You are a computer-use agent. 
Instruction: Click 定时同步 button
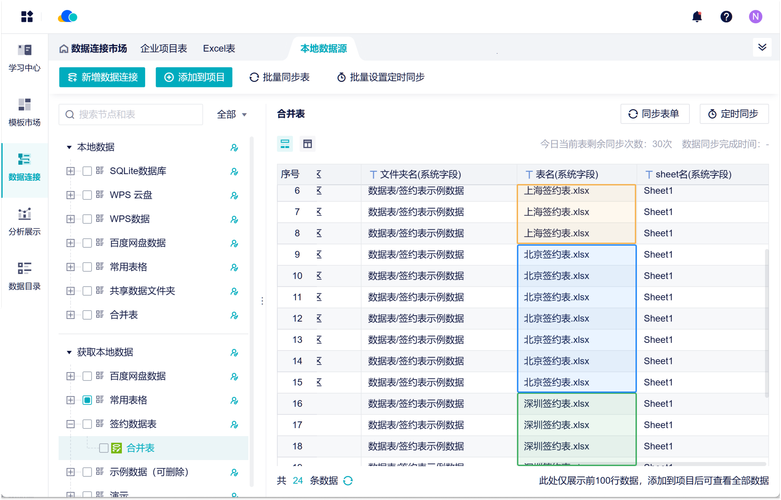click(734, 114)
